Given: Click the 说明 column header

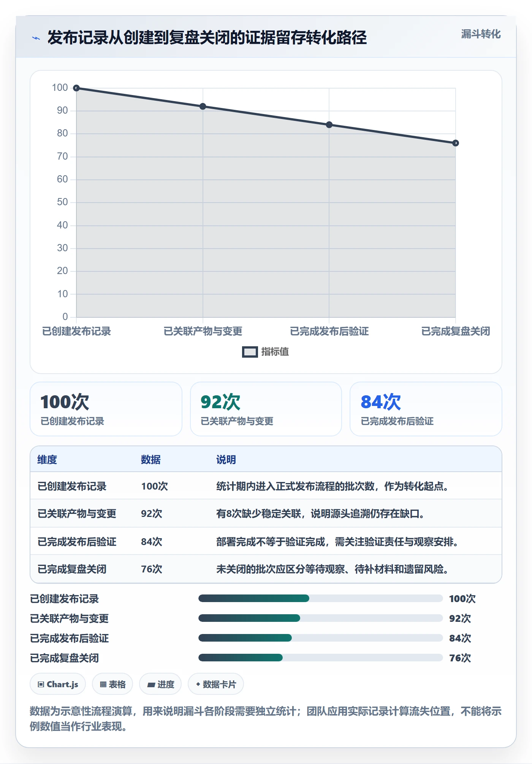Looking at the screenshot, I should tap(226, 460).
